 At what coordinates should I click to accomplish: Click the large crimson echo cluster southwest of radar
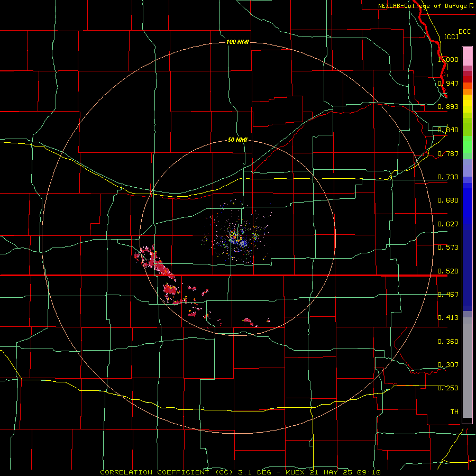[x=155, y=261]
